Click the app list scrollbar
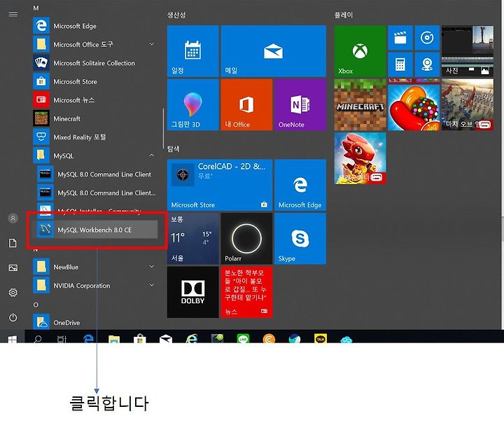 (x=163, y=128)
